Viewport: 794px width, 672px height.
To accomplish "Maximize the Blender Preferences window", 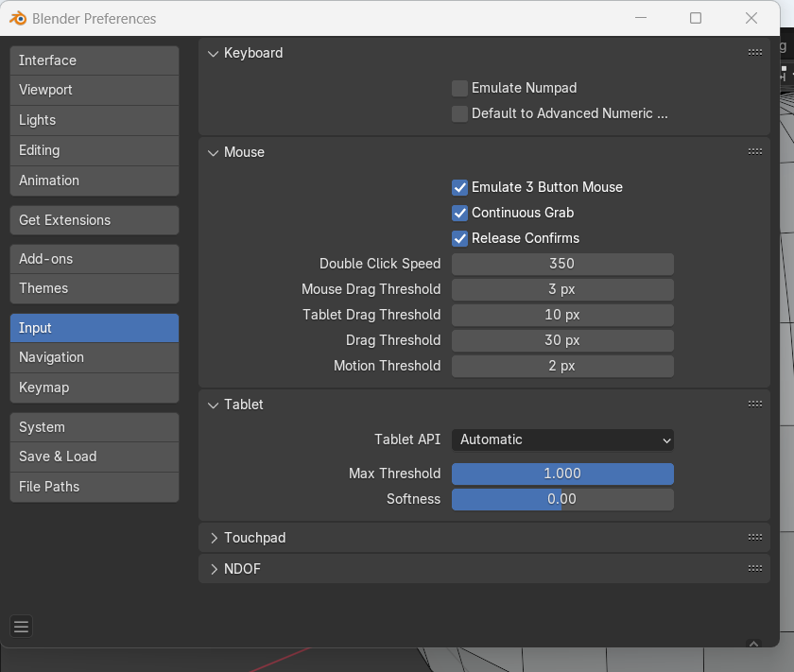I will [x=696, y=18].
